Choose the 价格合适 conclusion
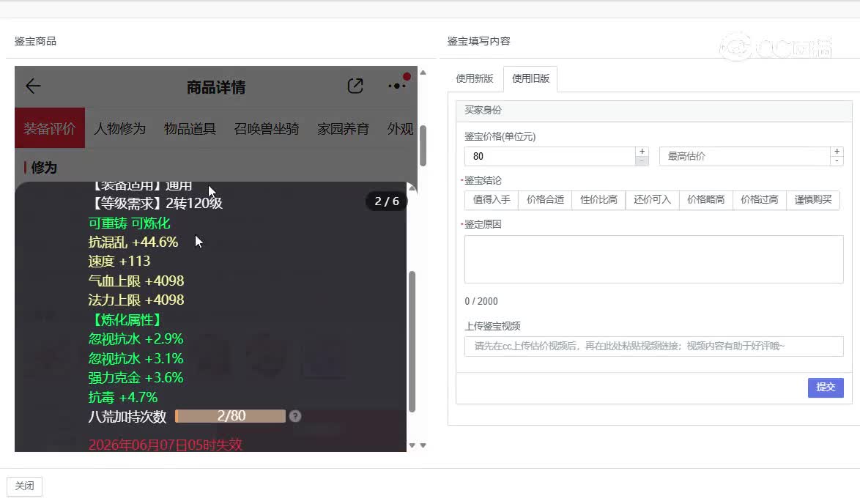Image resolution: width=860 pixels, height=504 pixels. (x=545, y=200)
